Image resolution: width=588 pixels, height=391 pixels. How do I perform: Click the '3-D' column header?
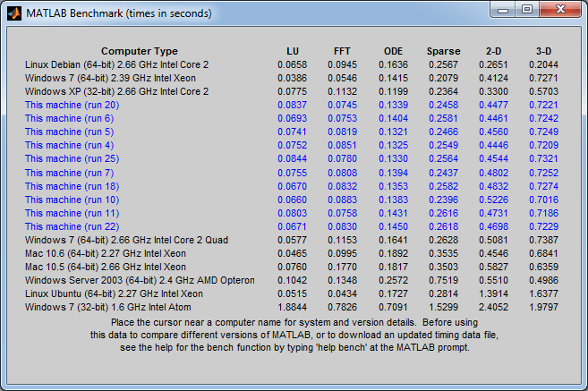543,51
